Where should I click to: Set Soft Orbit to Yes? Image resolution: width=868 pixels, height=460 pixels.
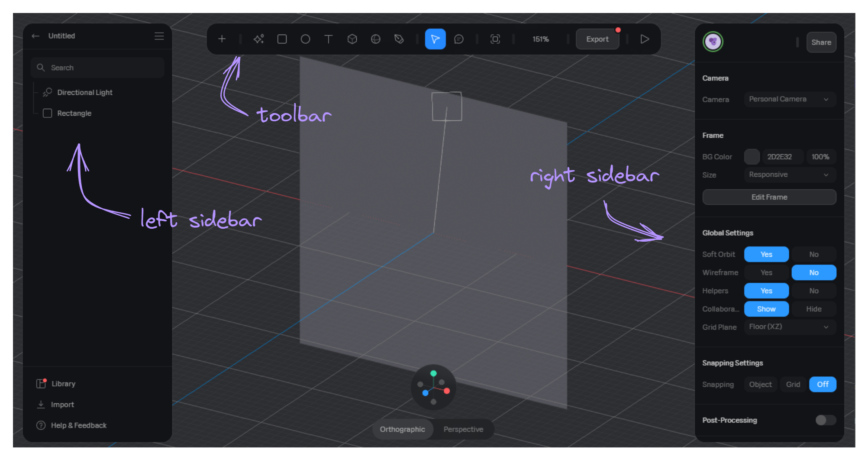pyautogui.click(x=766, y=254)
